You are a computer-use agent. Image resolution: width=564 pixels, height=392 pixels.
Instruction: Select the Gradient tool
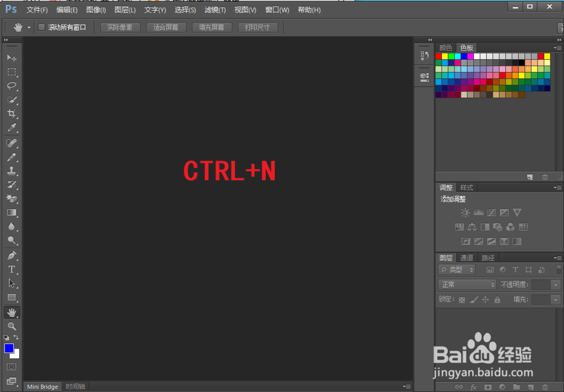(x=11, y=213)
